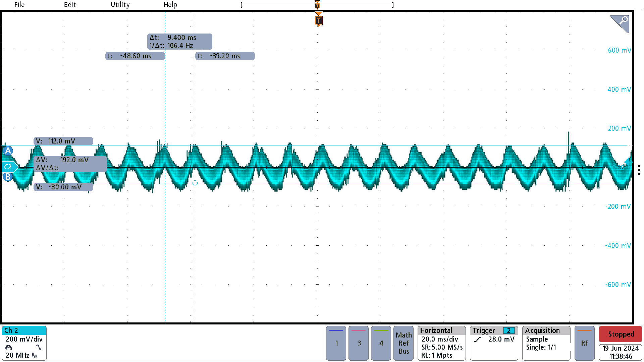Enable channel 4 button

pyautogui.click(x=381, y=343)
